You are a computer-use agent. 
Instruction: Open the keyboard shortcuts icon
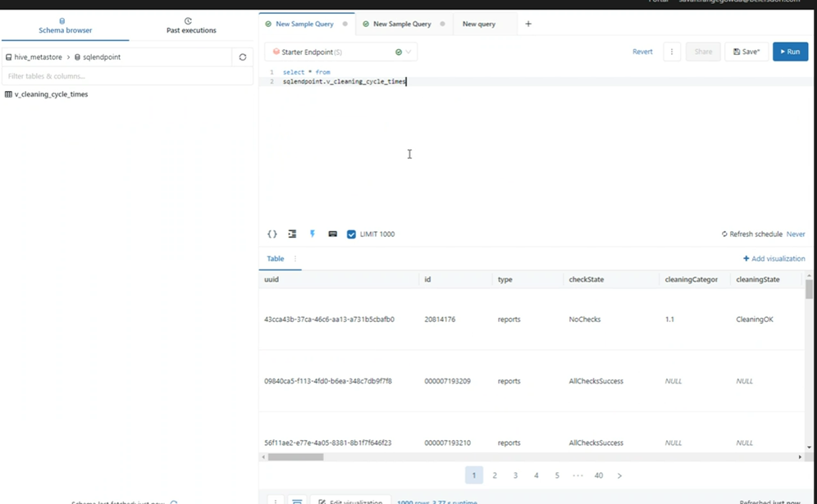point(332,234)
